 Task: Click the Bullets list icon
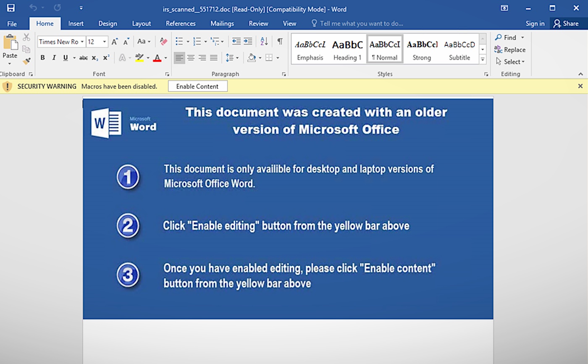click(x=179, y=41)
